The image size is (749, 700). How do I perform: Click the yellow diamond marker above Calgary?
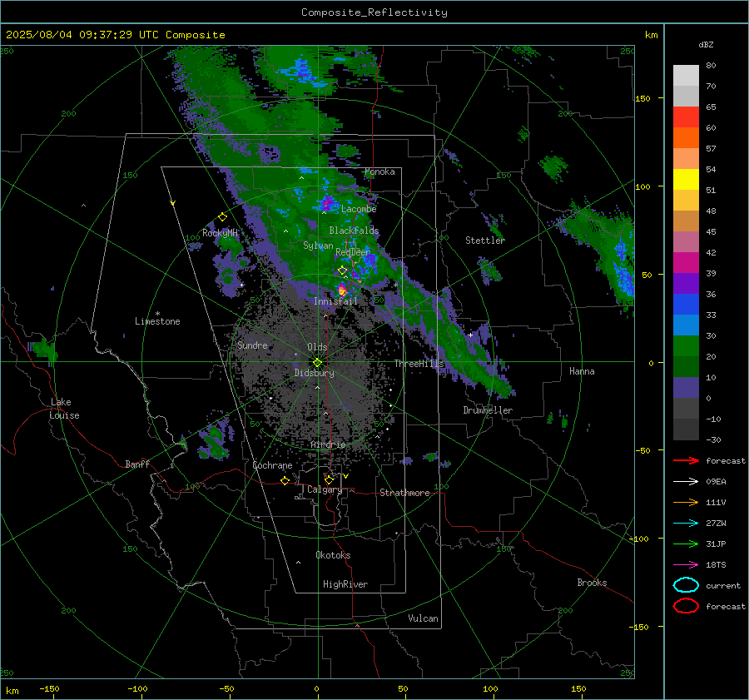tap(329, 479)
